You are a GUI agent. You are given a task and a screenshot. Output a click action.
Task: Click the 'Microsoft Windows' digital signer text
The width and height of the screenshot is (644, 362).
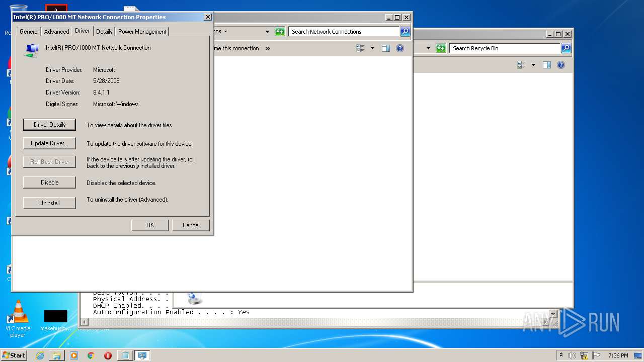[116, 104]
